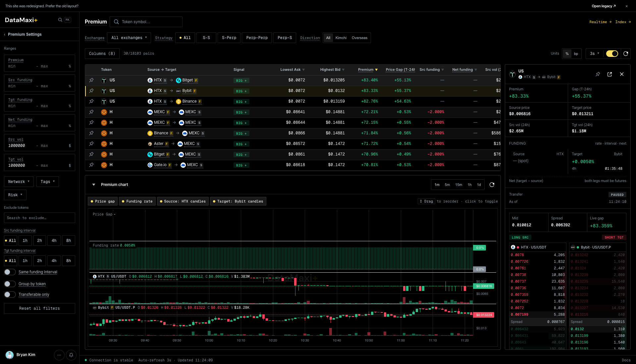Viewport: 636px width, 364px height.
Task: Enable Same funding interval toggle
Action: (10, 272)
